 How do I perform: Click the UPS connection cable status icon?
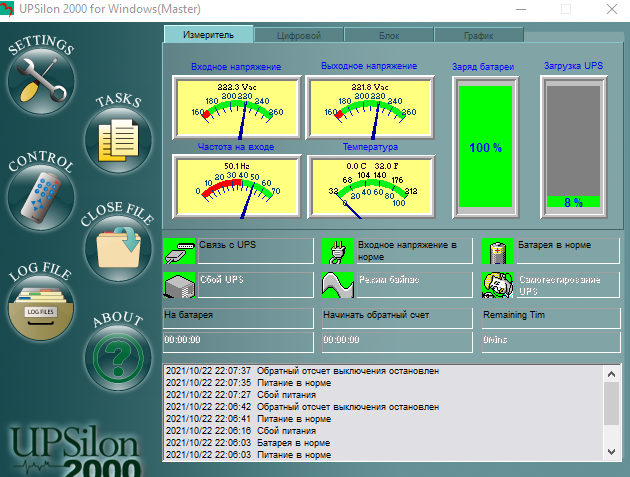(179, 251)
